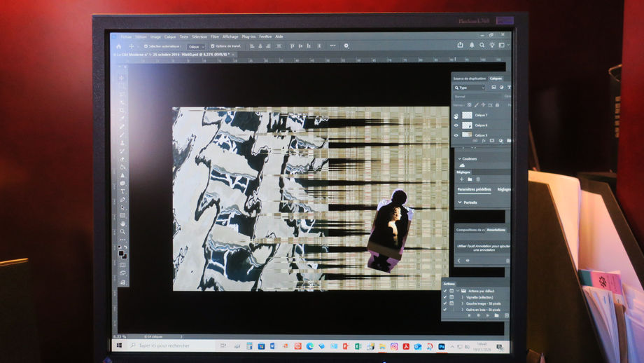
Task: Collapse Actions par défaut set
Action: [x=458, y=291]
